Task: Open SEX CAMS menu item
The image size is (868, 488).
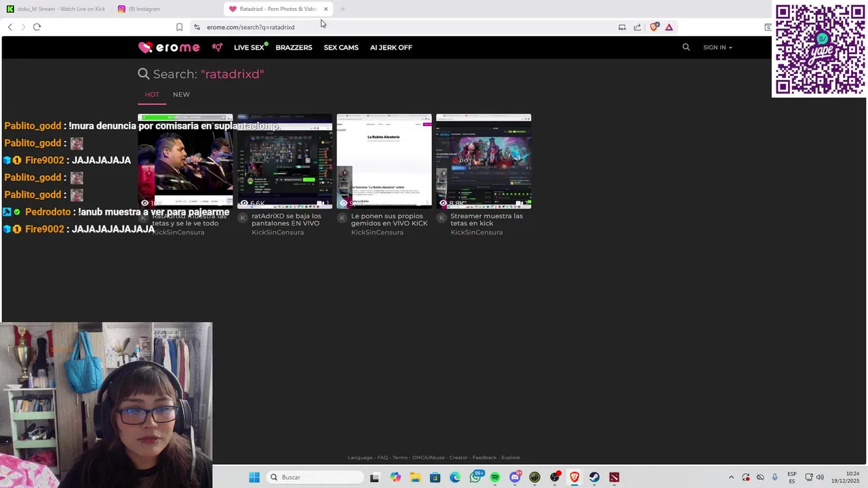Action: [341, 47]
